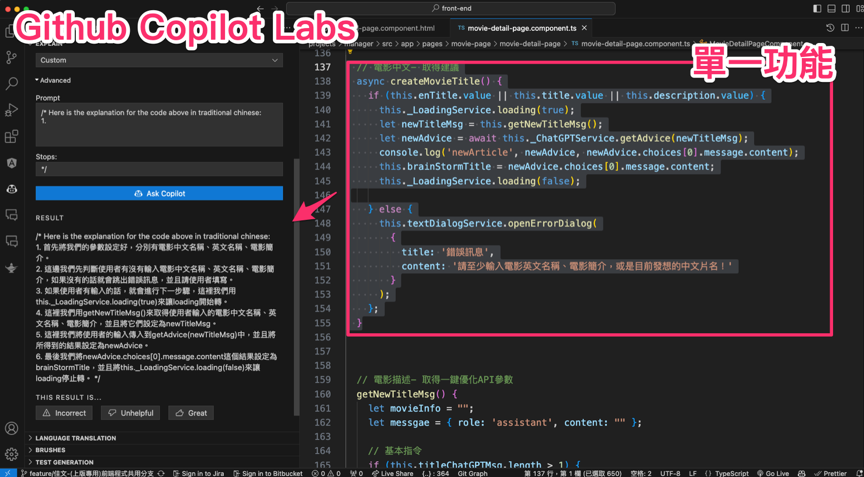
Task: Click the sidebar vertical scrollbar
Action: (x=296, y=286)
